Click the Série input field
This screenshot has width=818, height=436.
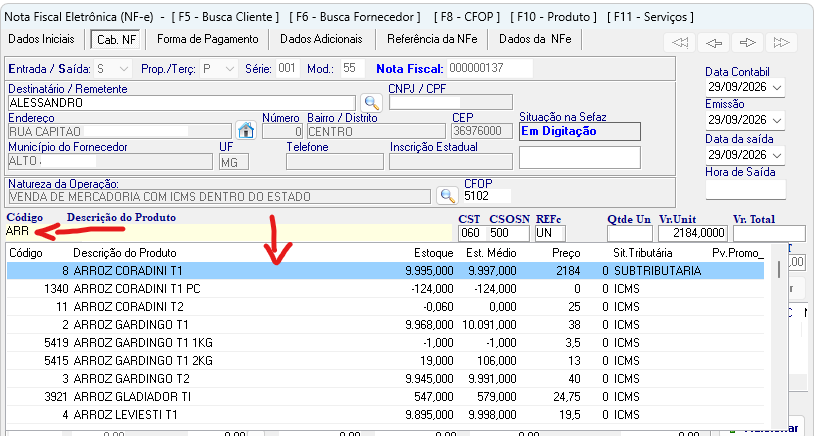pos(287,68)
